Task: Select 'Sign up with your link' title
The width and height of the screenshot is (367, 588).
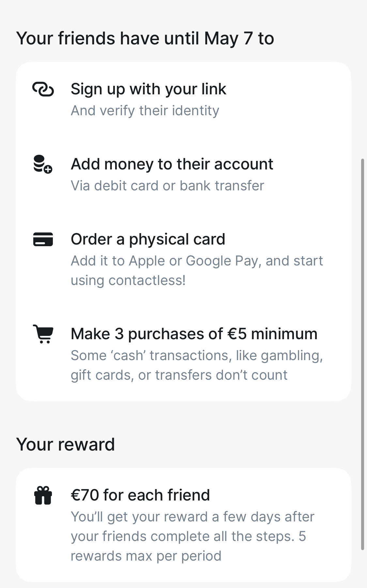Action: (148, 89)
